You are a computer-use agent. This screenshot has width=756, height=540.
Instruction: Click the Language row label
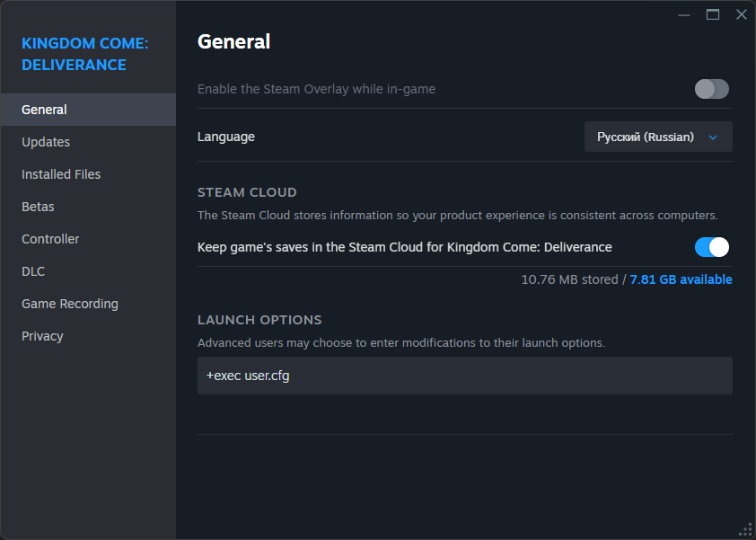(x=226, y=137)
